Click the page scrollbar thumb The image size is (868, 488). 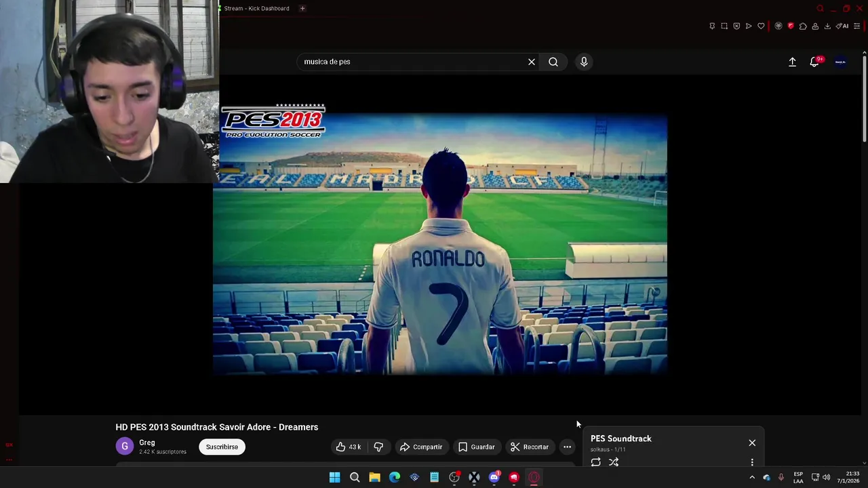pos(864,100)
